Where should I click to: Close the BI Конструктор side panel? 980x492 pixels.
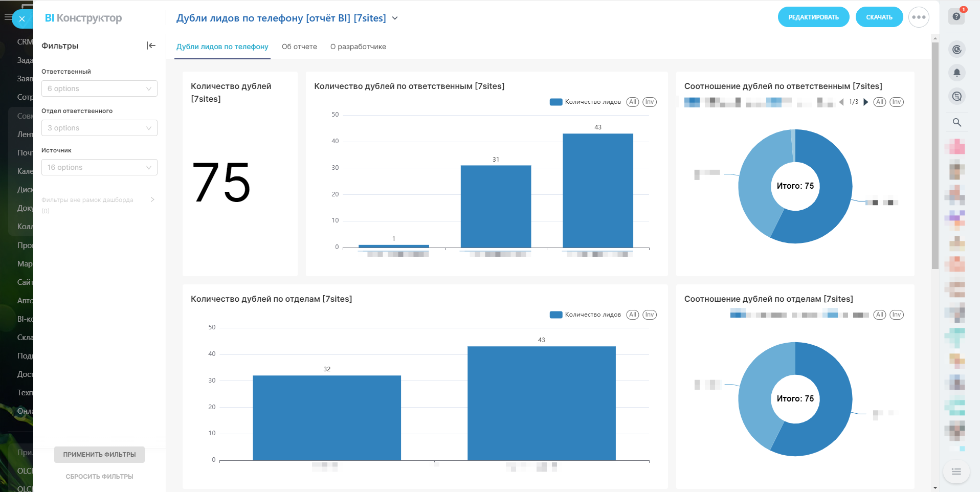coord(22,19)
